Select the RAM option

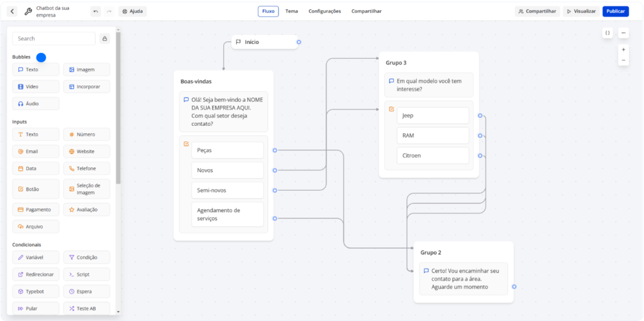click(433, 135)
